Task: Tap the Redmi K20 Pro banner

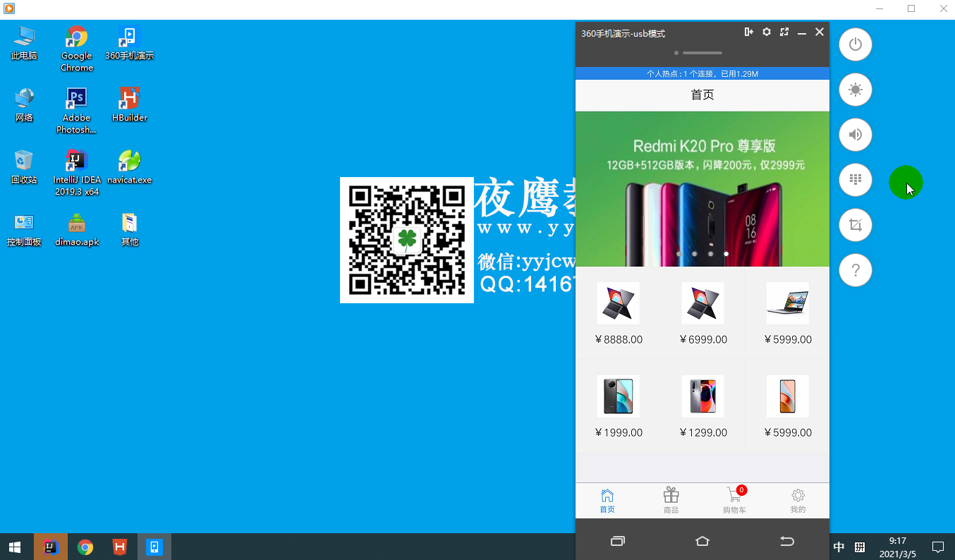Action: tap(702, 189)
